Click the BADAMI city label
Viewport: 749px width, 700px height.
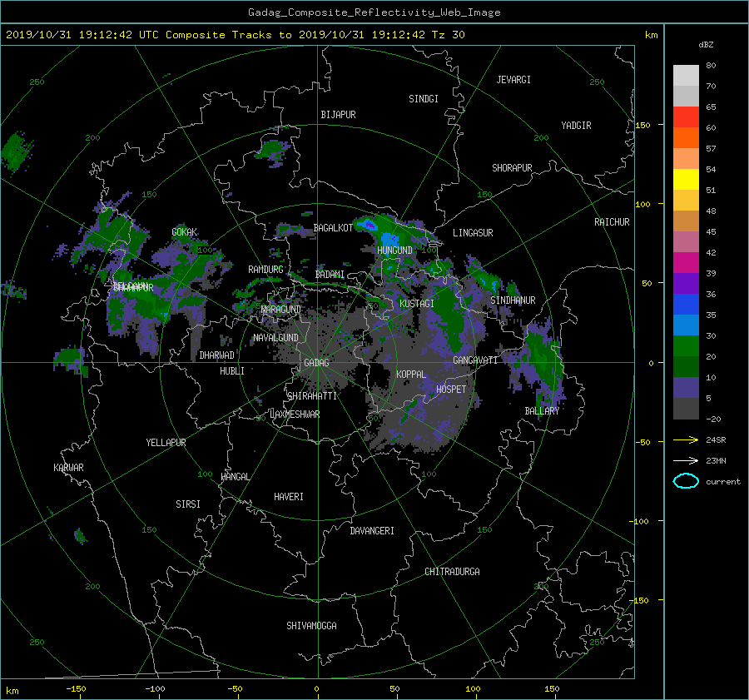click(330, 275)
